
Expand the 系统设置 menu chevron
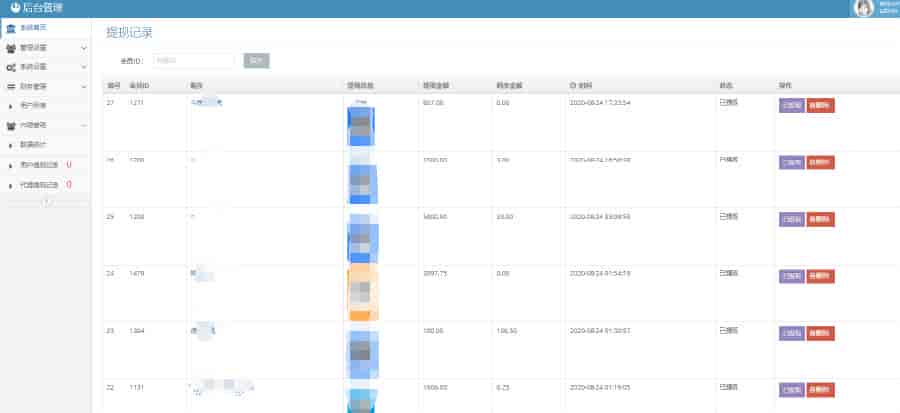pyautogui.click(x=84, y=67)
